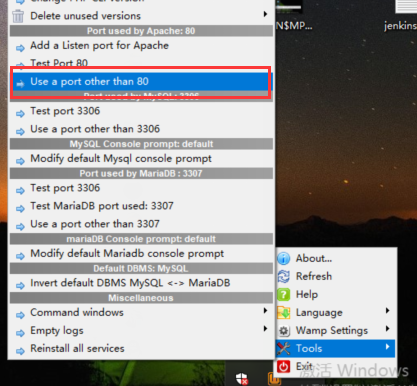417x386 pixels.
Task: Click arrow icon beside Modify default Mariadb console prompt
Action: [x=20, y=256]
